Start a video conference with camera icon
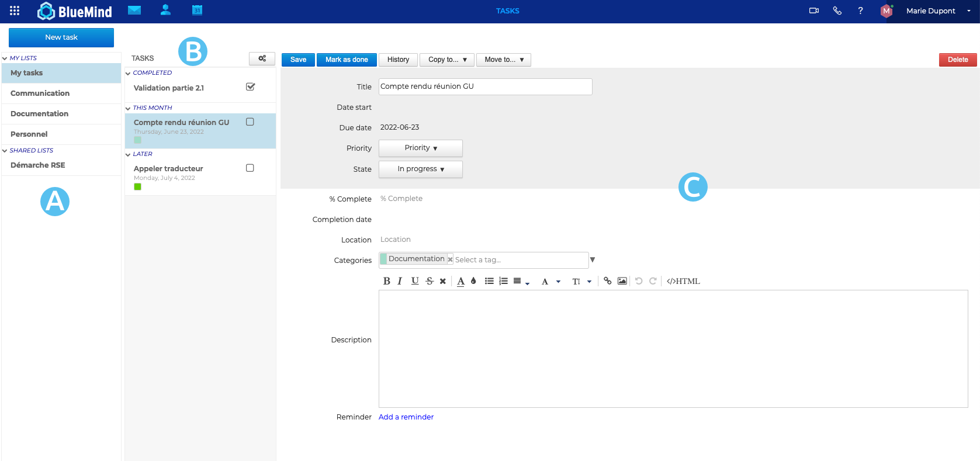This screenshot has height=461, width=980. (x=813, y=11)
